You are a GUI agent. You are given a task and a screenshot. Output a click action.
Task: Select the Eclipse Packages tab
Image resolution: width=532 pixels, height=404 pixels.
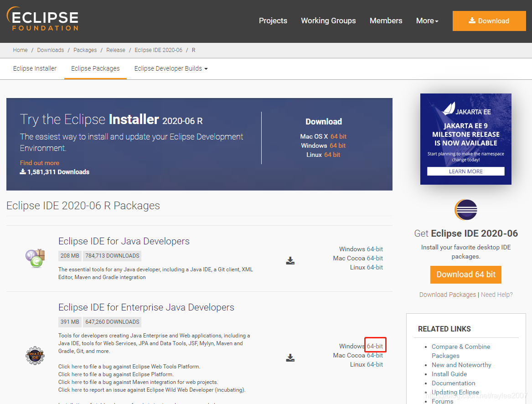(x=95, y=68)
